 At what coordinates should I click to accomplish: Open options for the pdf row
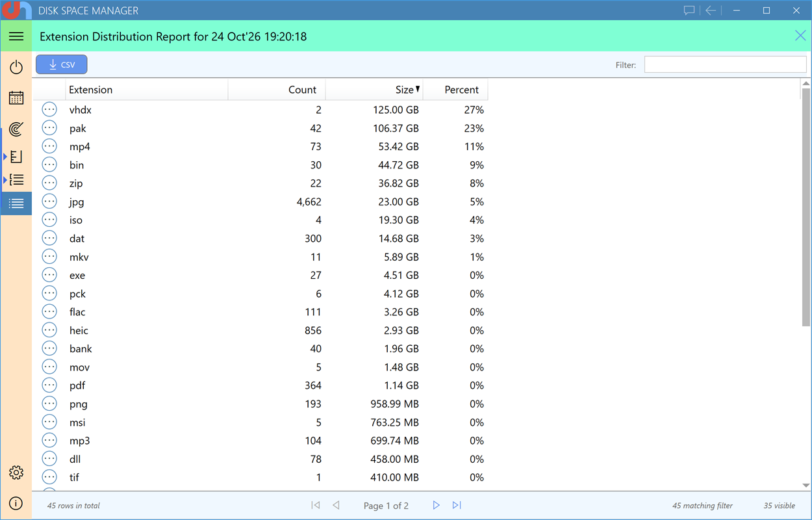coord(49,385)
